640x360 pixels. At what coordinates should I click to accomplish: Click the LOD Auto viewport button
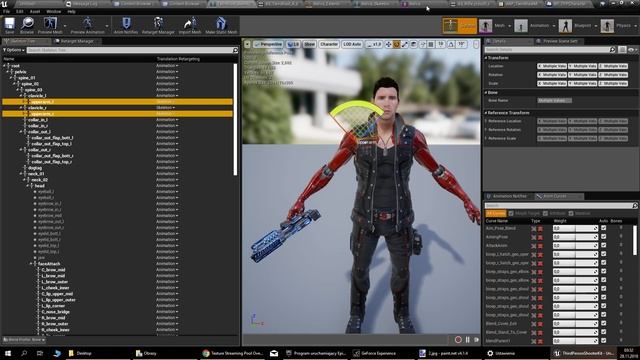click(x=352, y=44)
